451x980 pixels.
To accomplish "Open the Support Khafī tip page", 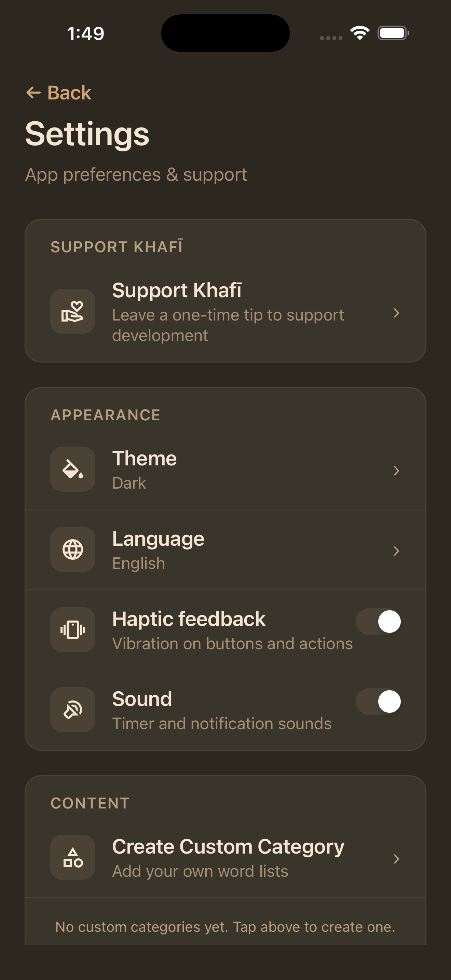I will [225, 312].
